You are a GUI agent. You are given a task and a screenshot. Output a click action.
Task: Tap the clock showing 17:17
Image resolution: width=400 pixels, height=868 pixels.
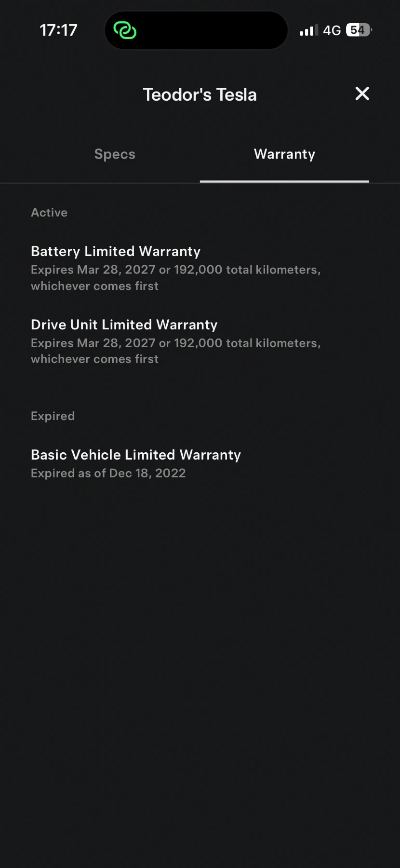(58, 30)
